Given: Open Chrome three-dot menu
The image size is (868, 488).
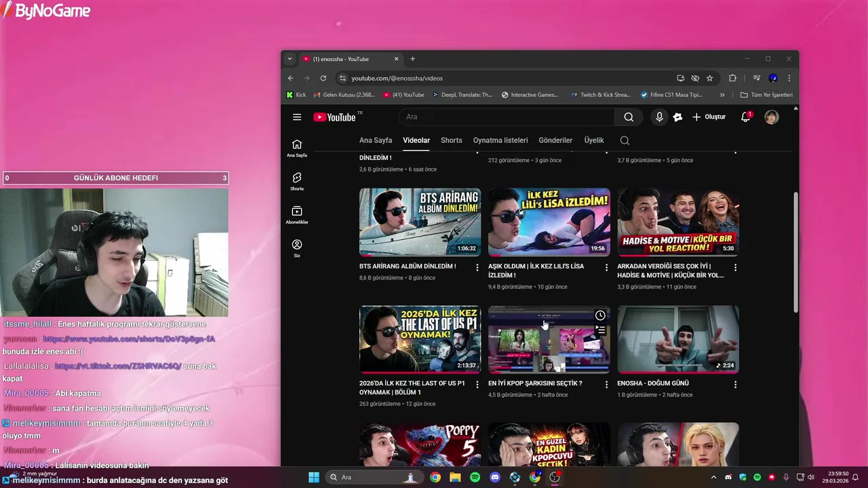Looking at the screenshot, I should click(789, 78).
